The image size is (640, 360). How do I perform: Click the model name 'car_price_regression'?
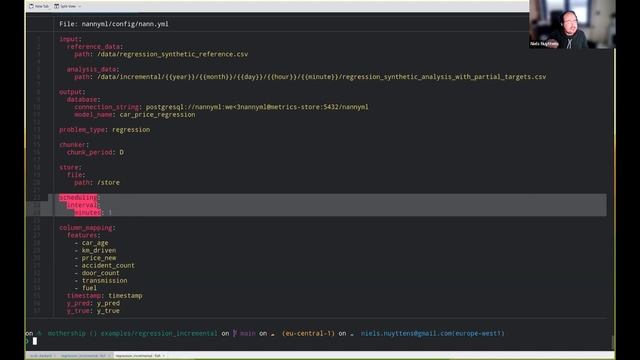pos(157,115)
